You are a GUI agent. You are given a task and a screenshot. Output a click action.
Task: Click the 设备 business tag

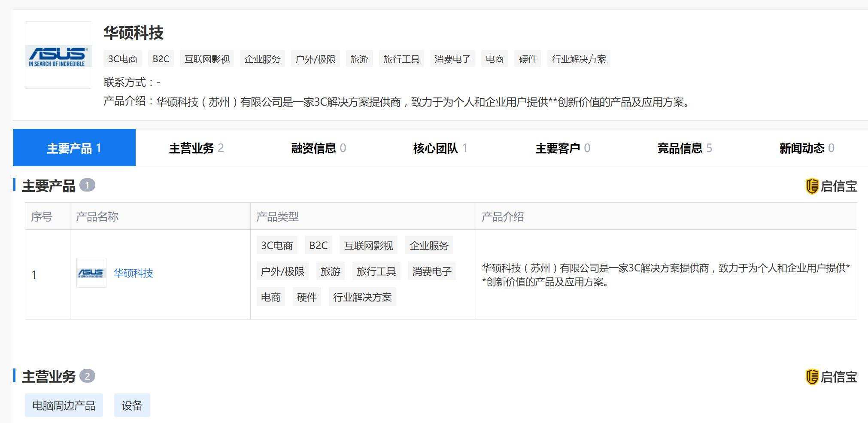[132, 405]
